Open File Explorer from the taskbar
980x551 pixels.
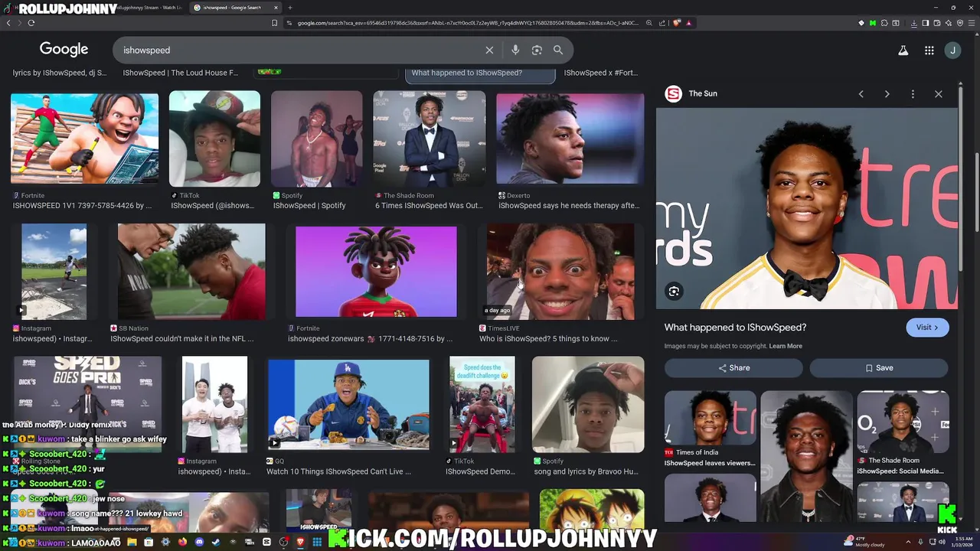pyautogui.click(x=132, y=543)
